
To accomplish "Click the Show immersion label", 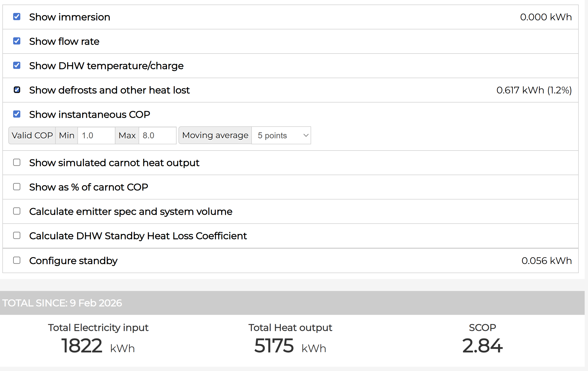I will [x=70, y=17].
